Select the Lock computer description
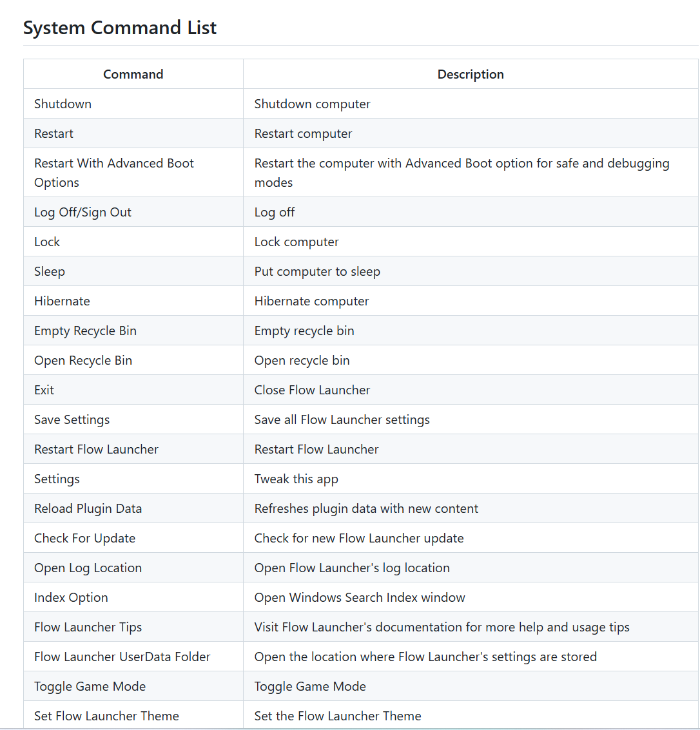The height and width of the screenshot is (730, 700). (x=297, y=242)
